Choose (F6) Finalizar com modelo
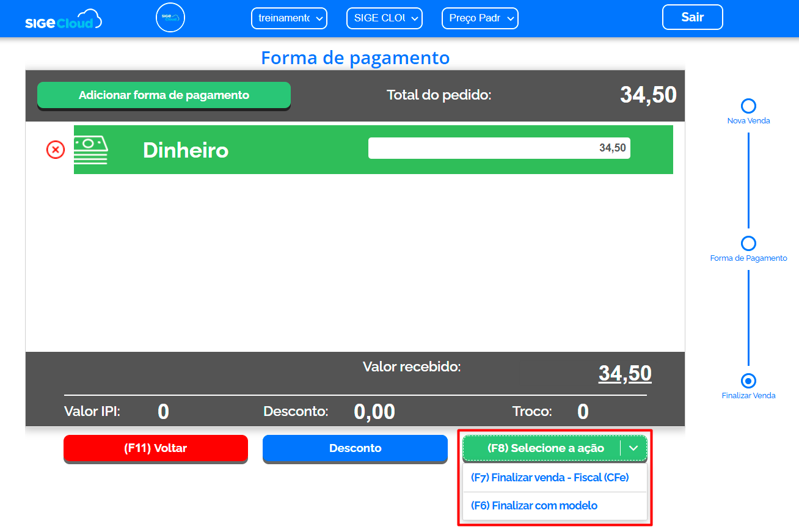The width and height of the screenshot is (799, 532). click(x=555, y=506)
